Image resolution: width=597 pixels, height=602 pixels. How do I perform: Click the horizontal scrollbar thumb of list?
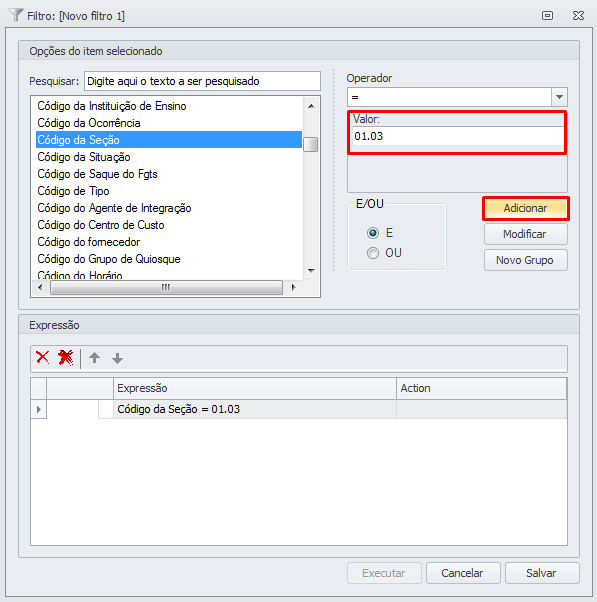tap(166, 287)
